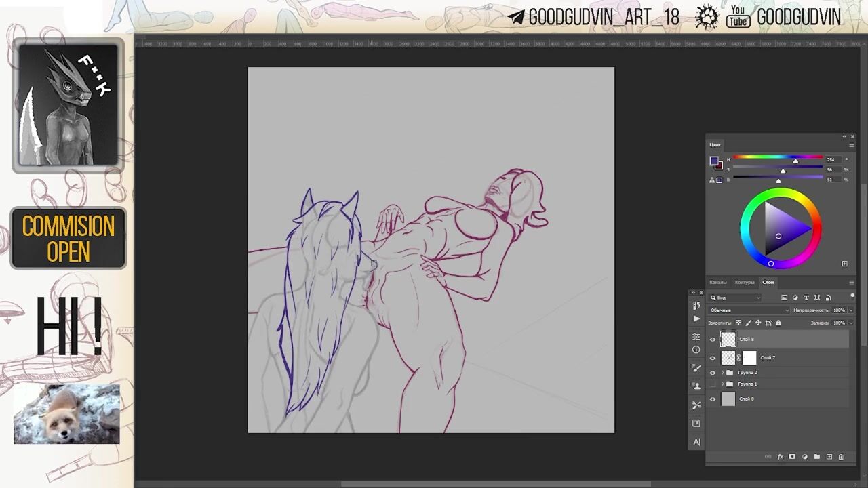Add a layer mask via the mask icon
The height and width of the screenshot is (488, 868).
tap(792, 457)
